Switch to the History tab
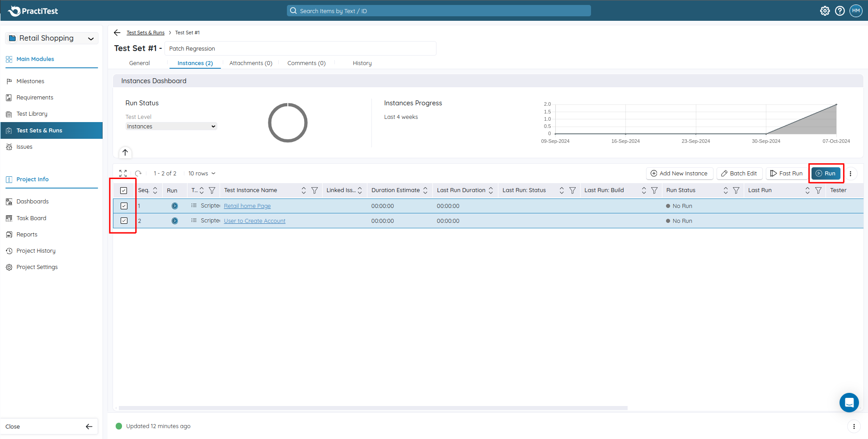The image size is (868, 439). click(x=362, y=63)
